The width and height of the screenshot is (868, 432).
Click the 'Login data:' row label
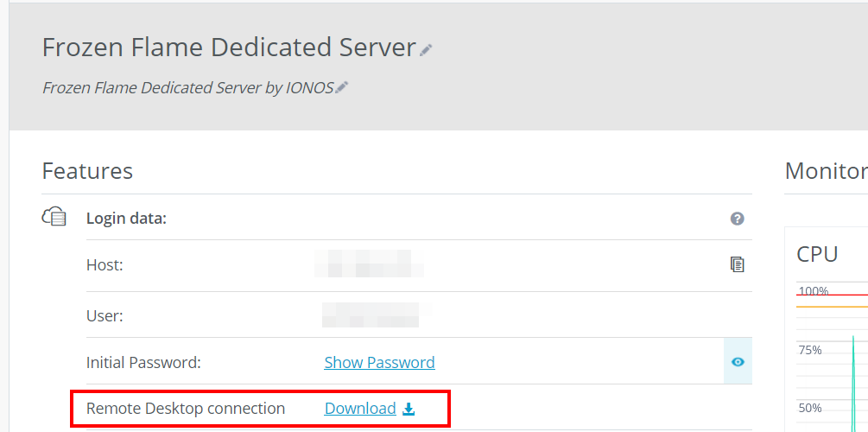[x=126, y=219]
